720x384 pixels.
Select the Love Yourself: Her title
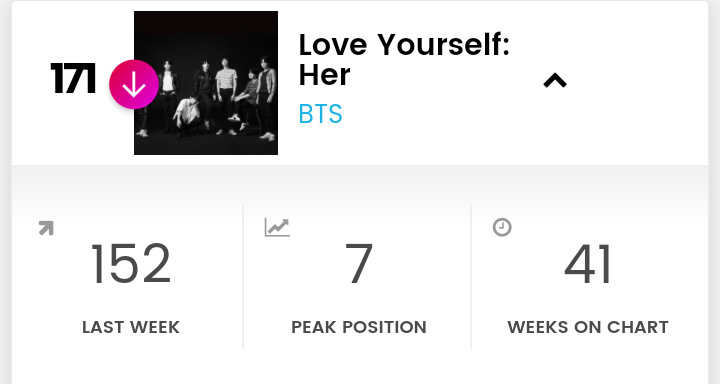pos(404,60)
